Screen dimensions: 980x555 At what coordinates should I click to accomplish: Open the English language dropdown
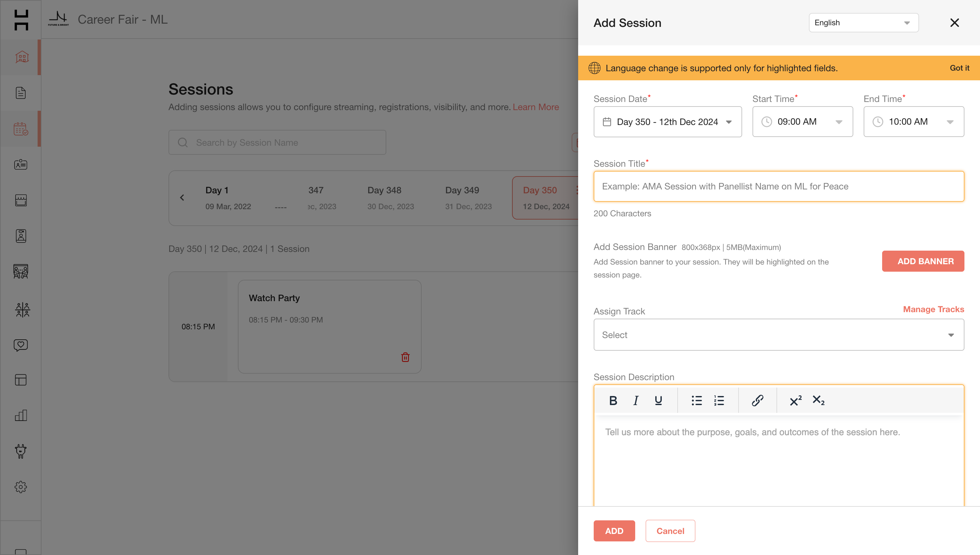pyautogui.click(x=864, y=23)
